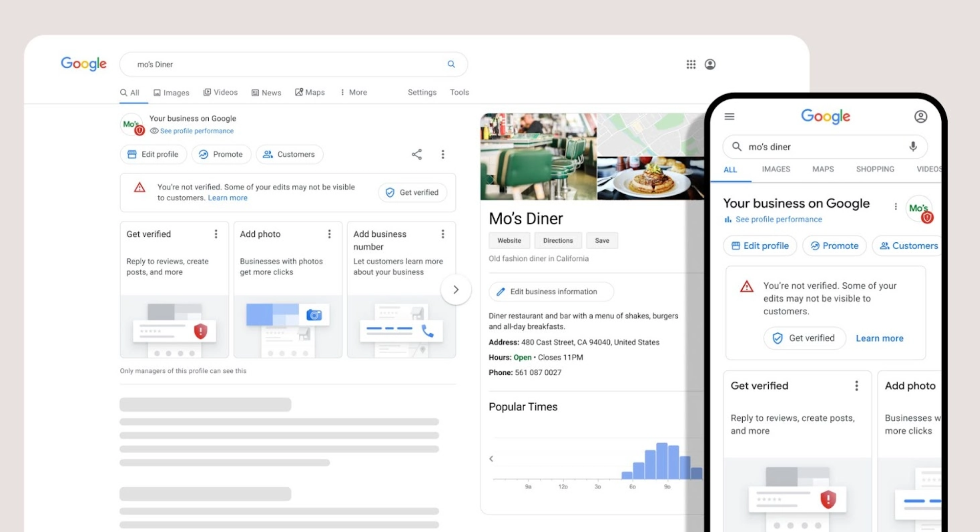Image resolution: width=980 pixels, height=532 pixels.
Task: Click the Mo's business logo on desktop
Action: 132,124
